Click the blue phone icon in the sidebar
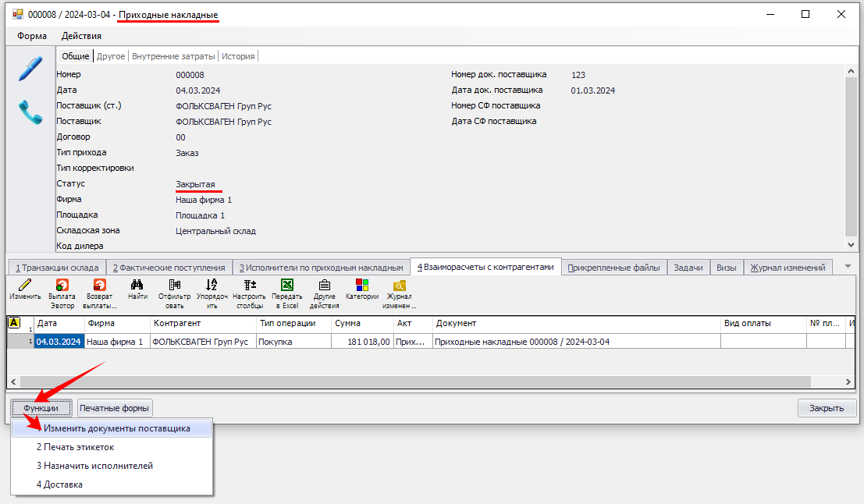The height and width of the screenshot is (504, 864). (30, 113)
